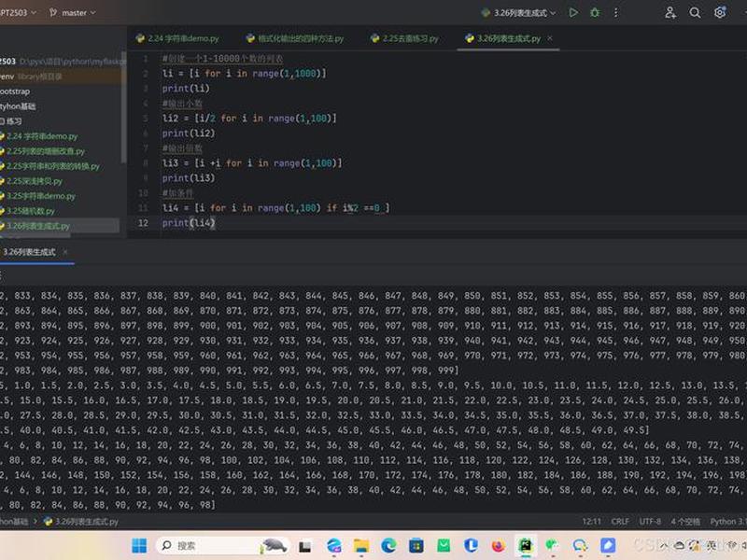Select the 练习 folder in project tree

[x=11, y=121]
